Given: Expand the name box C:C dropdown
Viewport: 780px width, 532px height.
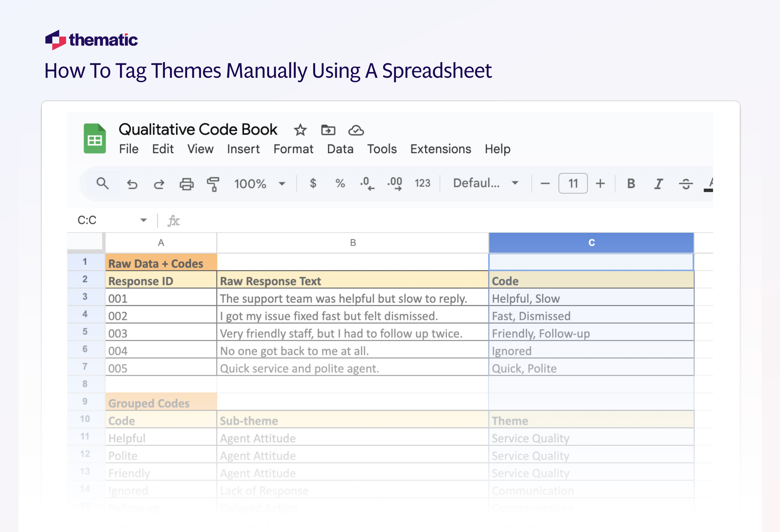Looking at the screenshot, I should click(144, 220).
